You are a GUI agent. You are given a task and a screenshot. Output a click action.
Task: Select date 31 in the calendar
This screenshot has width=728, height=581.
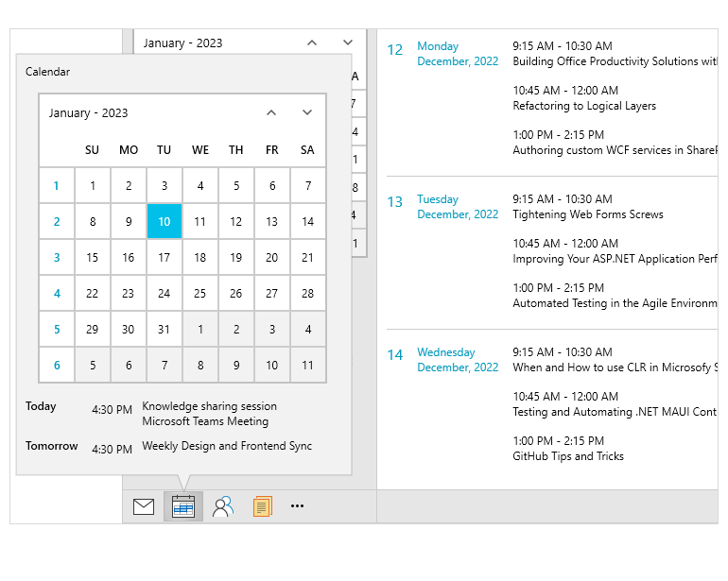(165, 329)
